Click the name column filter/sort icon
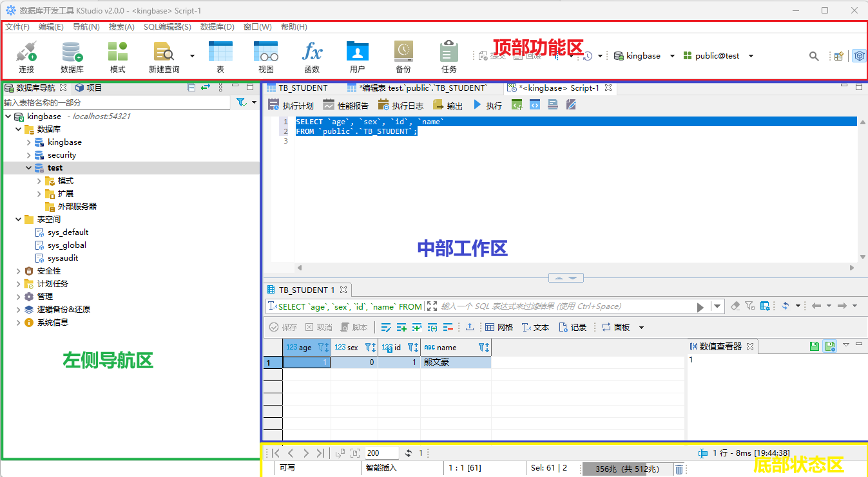Image resolution: width=868 pixels, height=477 pixels. tap(484, 347)
